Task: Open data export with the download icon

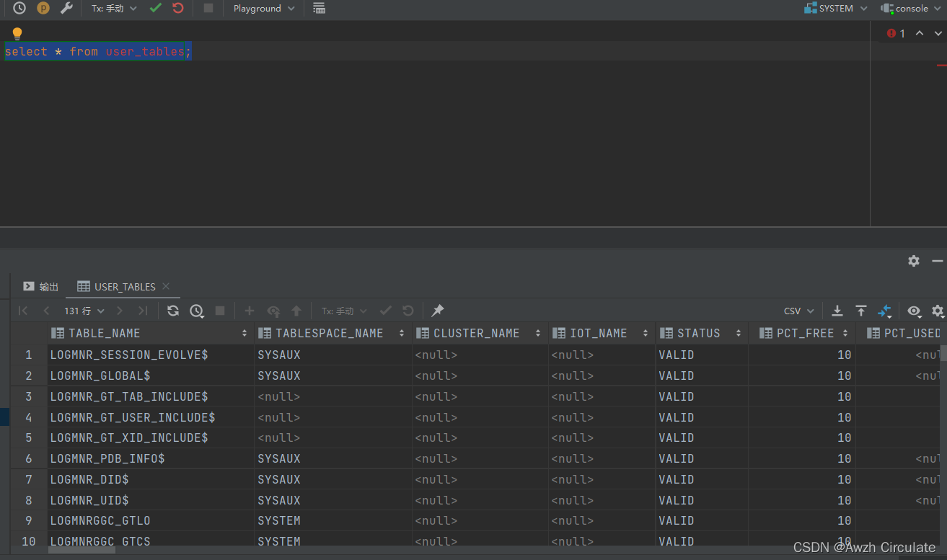Action: [837, 311]
